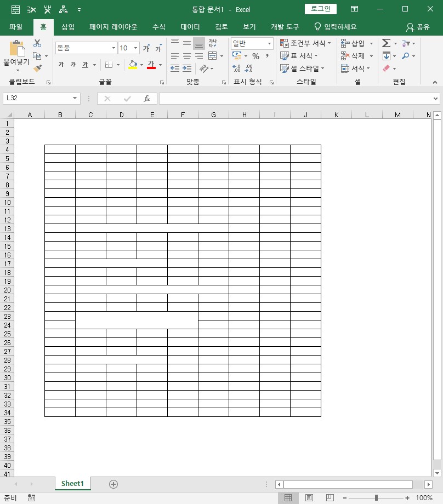Viewport: 443px width, 504px height.
Task: Select the Sheet1 tab
Action: pos(73,483)
